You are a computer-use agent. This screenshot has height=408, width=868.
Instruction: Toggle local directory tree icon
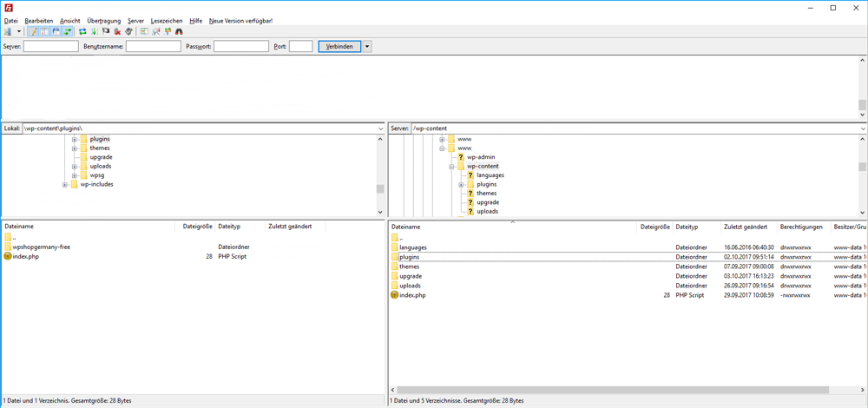click(44, 31)
